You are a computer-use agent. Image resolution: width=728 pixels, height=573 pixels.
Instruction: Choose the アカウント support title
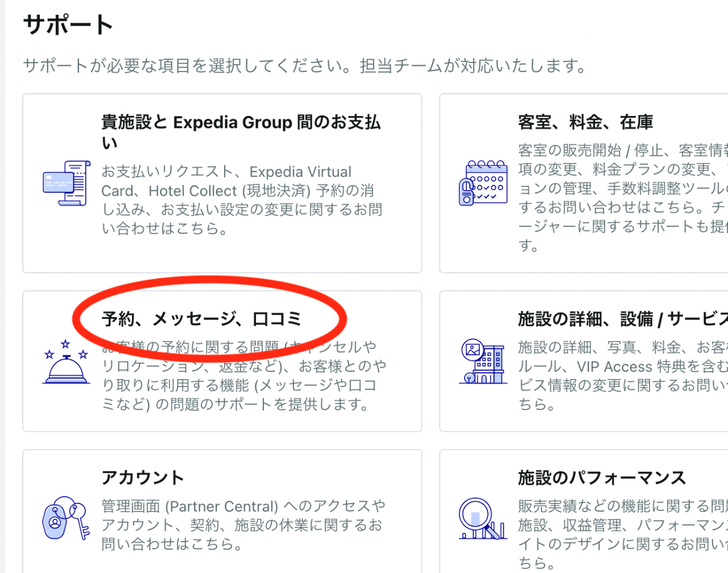coord(142,477)
